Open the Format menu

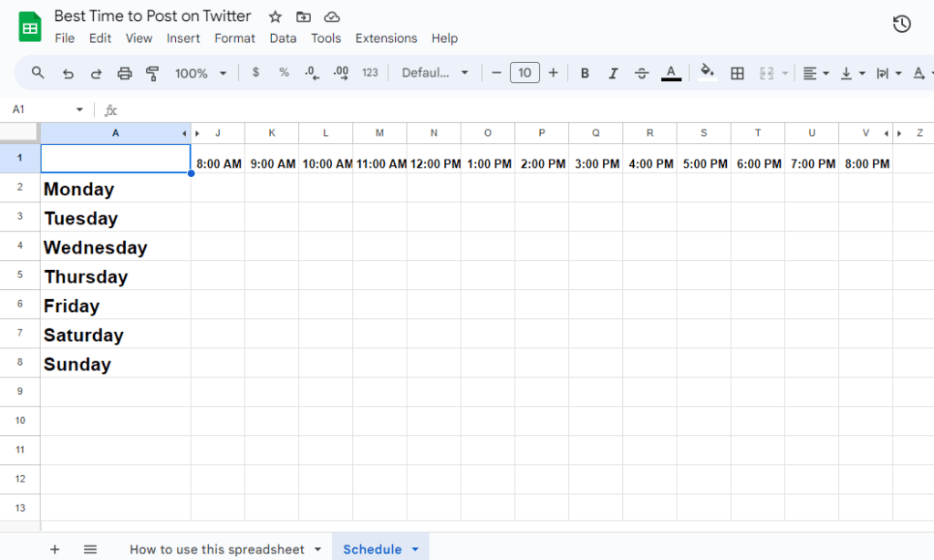click(234, 38)
